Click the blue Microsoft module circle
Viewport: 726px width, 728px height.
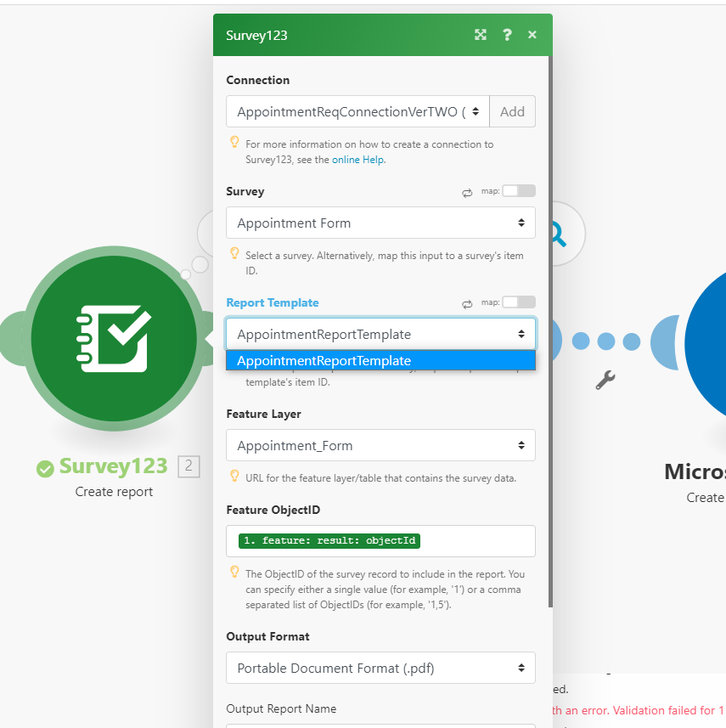[x=706, y=343]
